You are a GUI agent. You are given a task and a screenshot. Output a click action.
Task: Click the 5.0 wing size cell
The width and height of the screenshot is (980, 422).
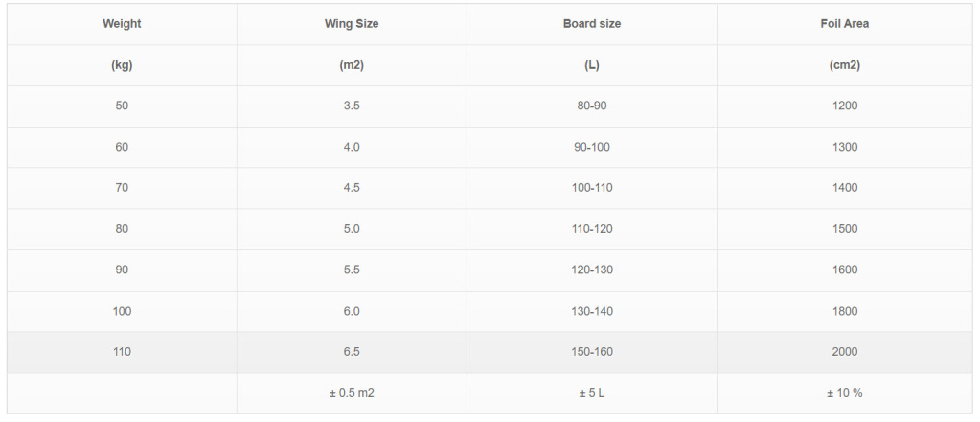click(x=352, y=229)
